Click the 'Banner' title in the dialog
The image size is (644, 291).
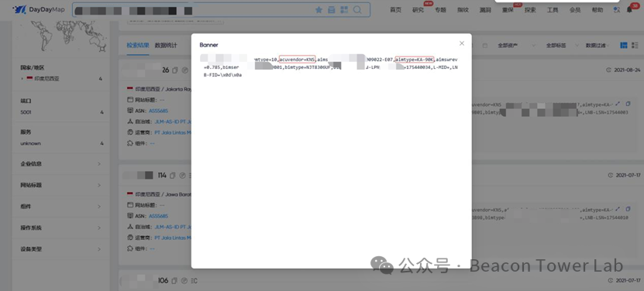click(x=208, y=45)
